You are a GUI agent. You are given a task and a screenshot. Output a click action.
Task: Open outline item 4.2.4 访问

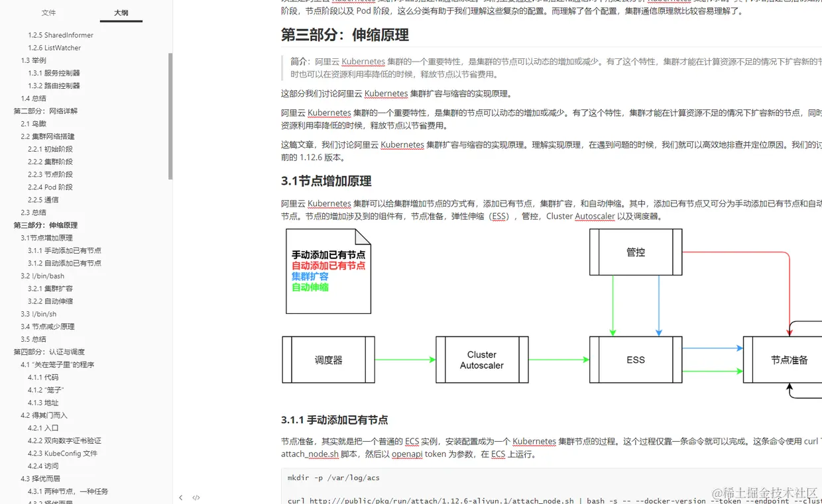click(43, 466)
